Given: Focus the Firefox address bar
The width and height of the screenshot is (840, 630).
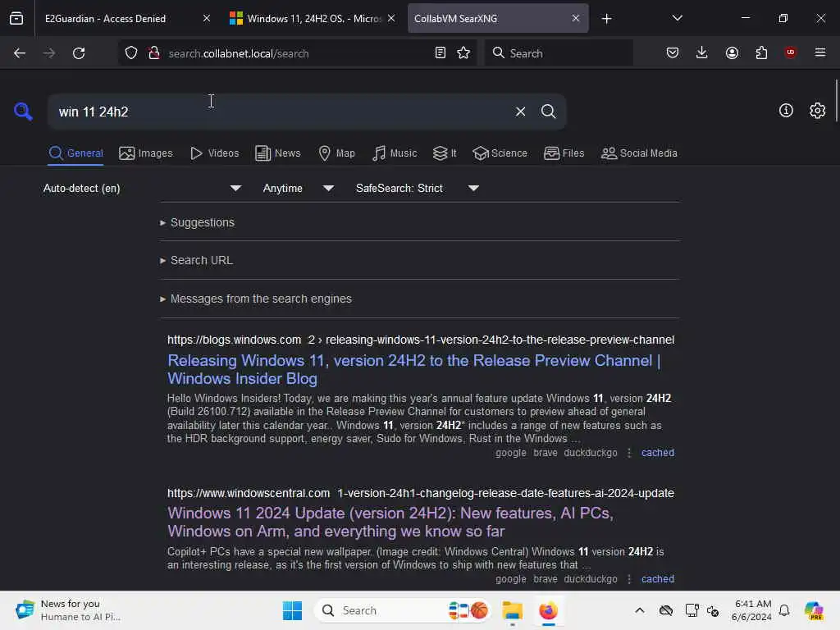Looking at the screenshot, I should [296, 53].
